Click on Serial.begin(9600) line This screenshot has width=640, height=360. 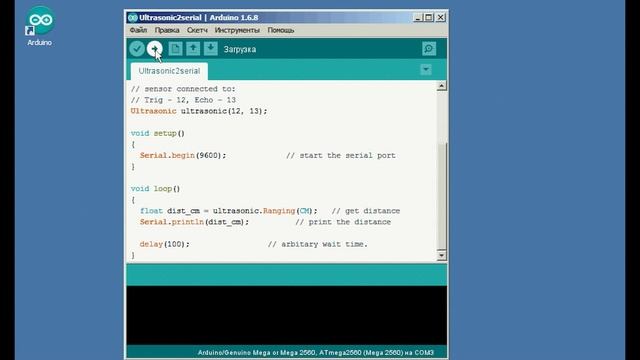[x=183, y=156]
